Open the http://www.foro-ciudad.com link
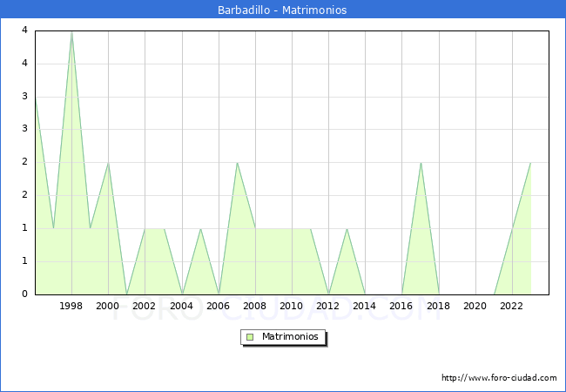Viewport: 566px width, 392px height. tap(499, 378)
